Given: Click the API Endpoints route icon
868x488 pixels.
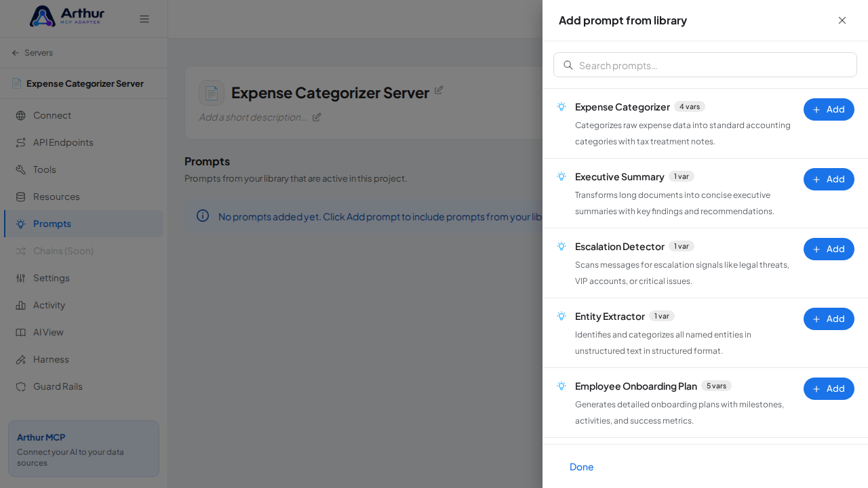Looking at the screenshot, I should coord(20,142).
